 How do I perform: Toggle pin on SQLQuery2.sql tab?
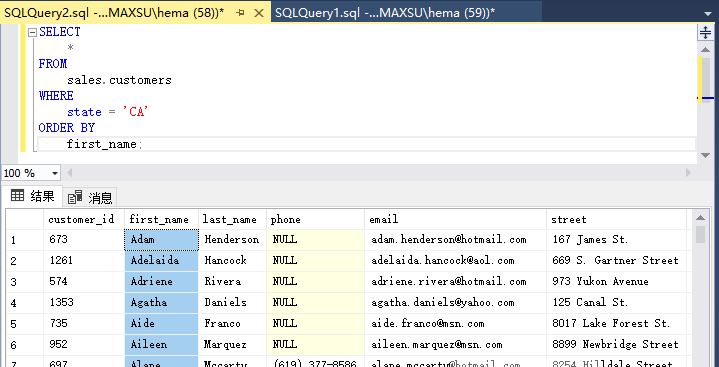(240, 13)
